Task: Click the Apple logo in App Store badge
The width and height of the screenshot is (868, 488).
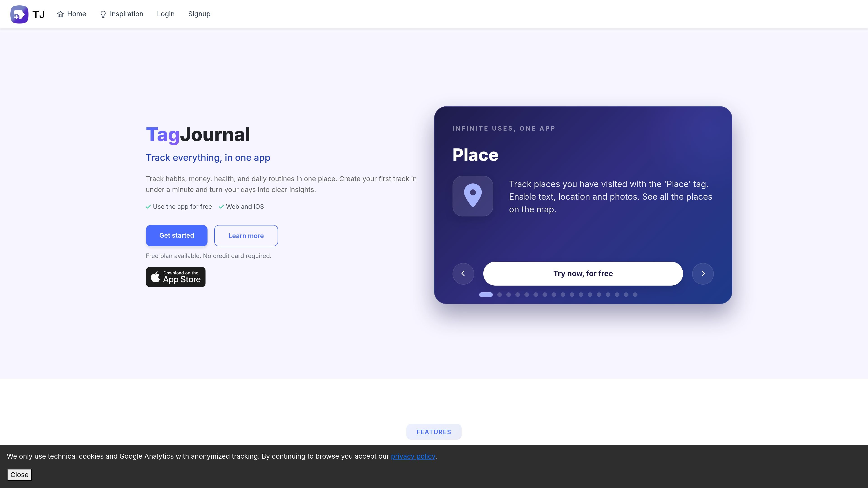Action: click(155, 277)
